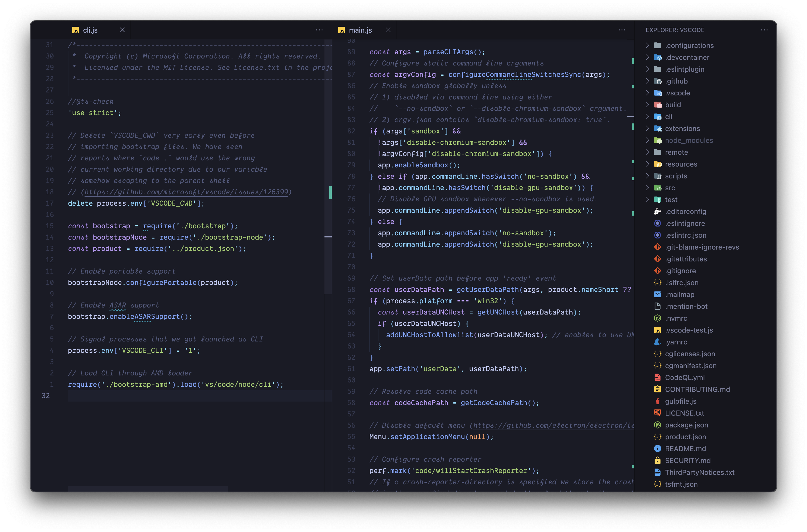
Task: Click the .yarnrc yarn icon
Action: 657,342
